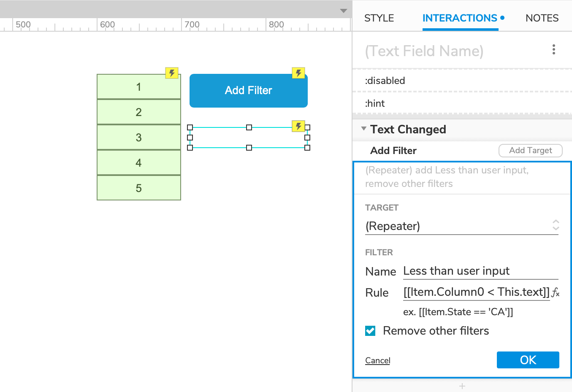Click the Add Target button next to Add Filter

point(530,150)
